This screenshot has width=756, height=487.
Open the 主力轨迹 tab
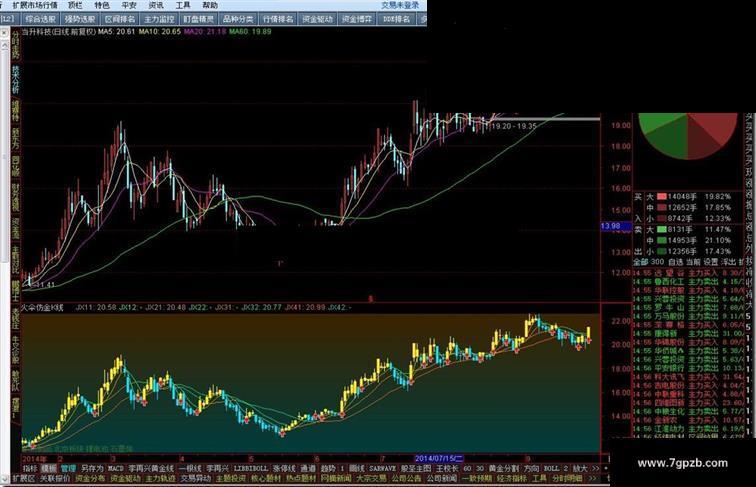(x=161, y=478)
